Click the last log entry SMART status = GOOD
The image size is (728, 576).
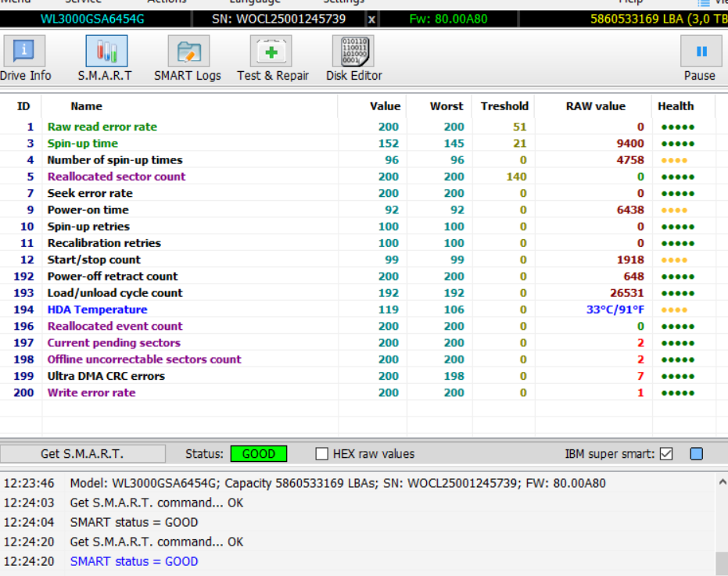(134, 561)
